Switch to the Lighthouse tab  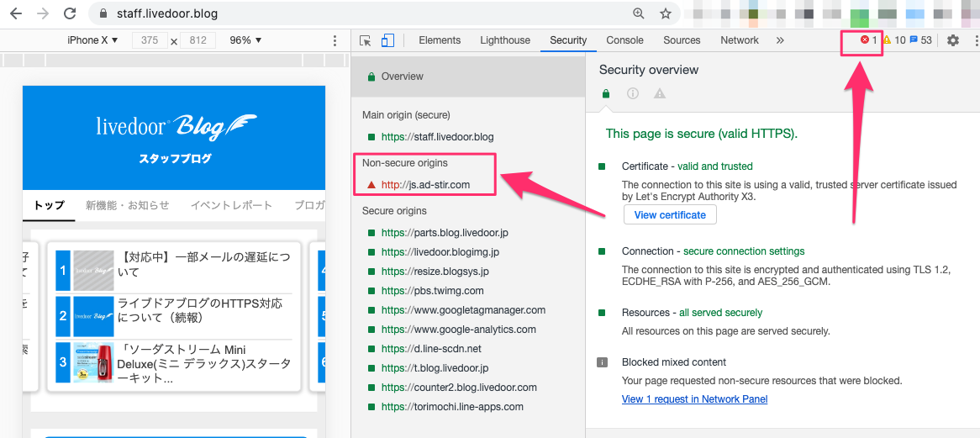(505, 40)
